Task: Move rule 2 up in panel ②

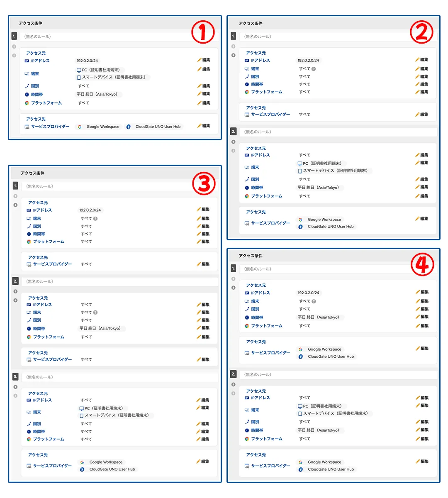Action: (x=234, y=142)
